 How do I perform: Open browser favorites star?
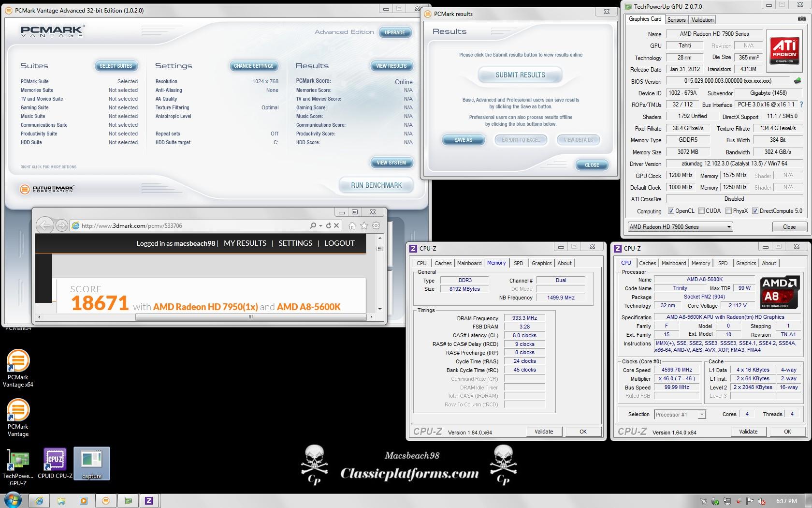tap(364, 225)
